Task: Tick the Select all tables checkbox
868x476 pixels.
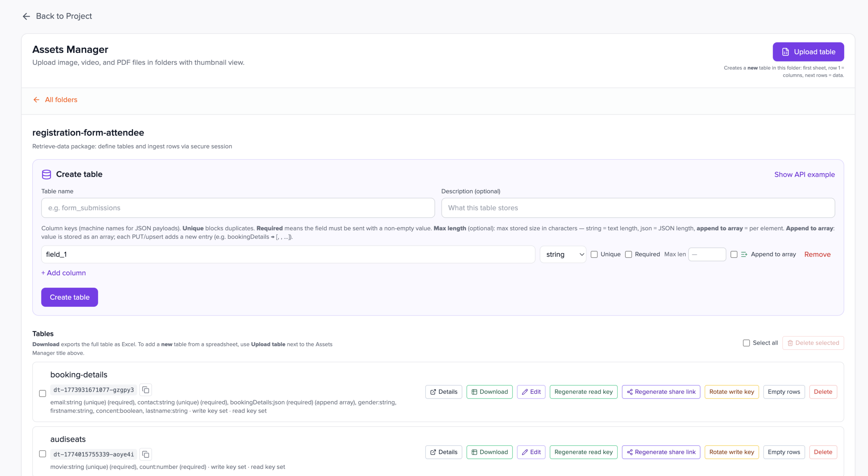Action: (746, 343)
